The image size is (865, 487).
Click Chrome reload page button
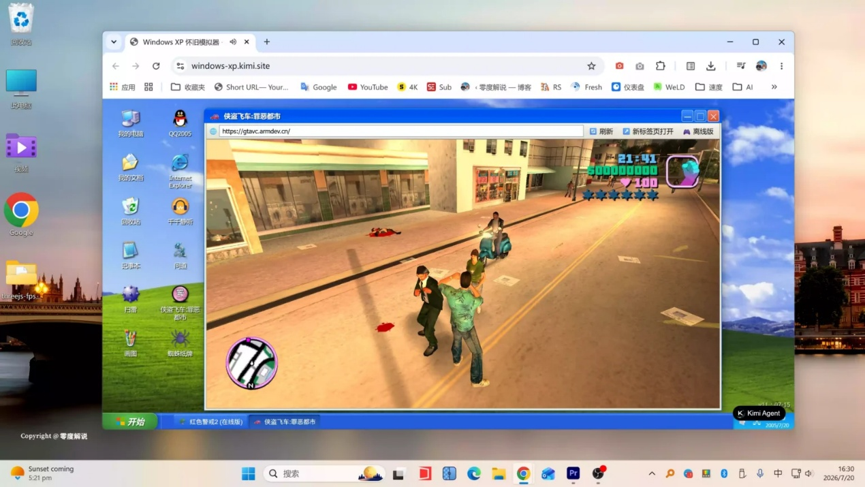click(x=156, y=66)
